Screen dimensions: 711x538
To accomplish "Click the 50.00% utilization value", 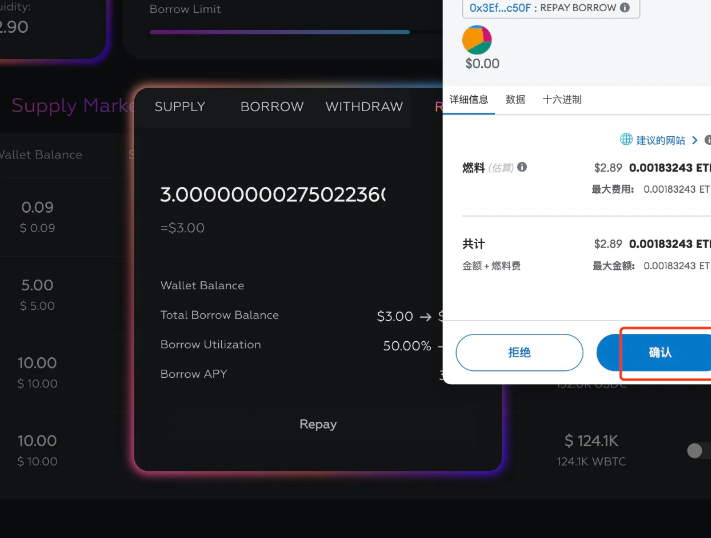I will pyautogui.click(x=407, y=346).
